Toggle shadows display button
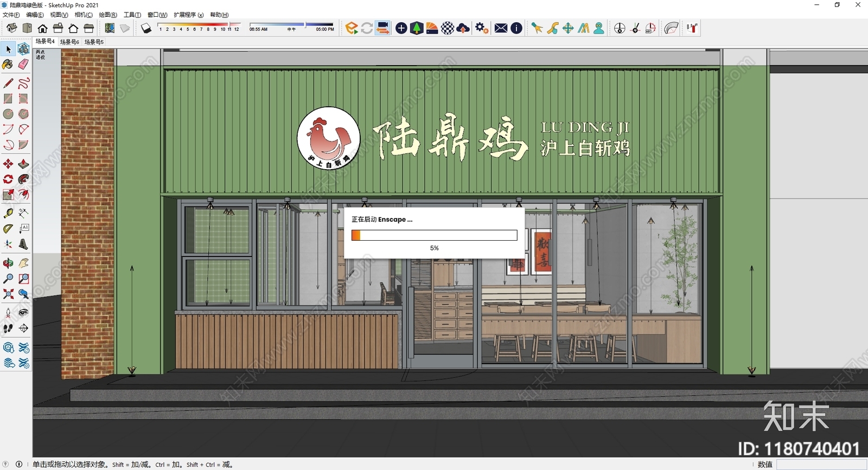 146,28
